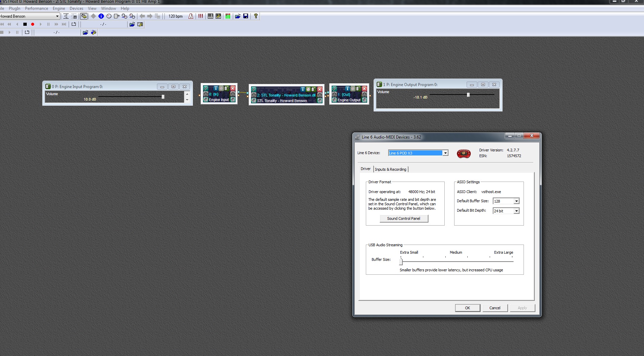Click the wrench configuration icon in third toolbar row

(93, 33)
